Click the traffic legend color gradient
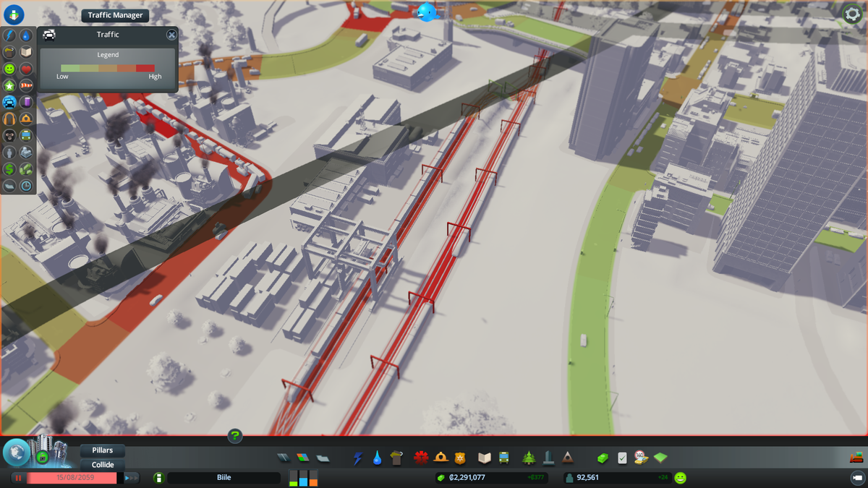 point(108,68)
